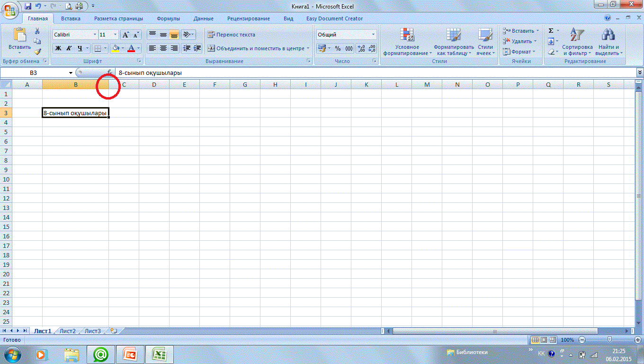Open Вставить cells dropdown
This screenshot has width=644, height=364.
521,31
